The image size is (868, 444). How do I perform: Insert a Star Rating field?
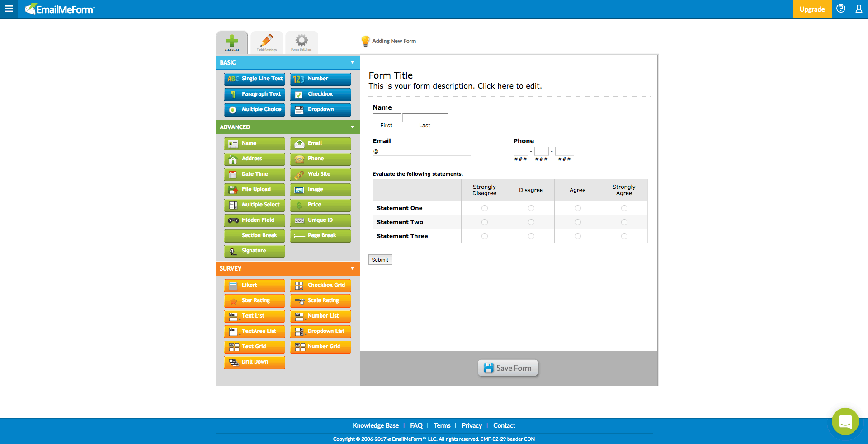click(x=254, y=300)
